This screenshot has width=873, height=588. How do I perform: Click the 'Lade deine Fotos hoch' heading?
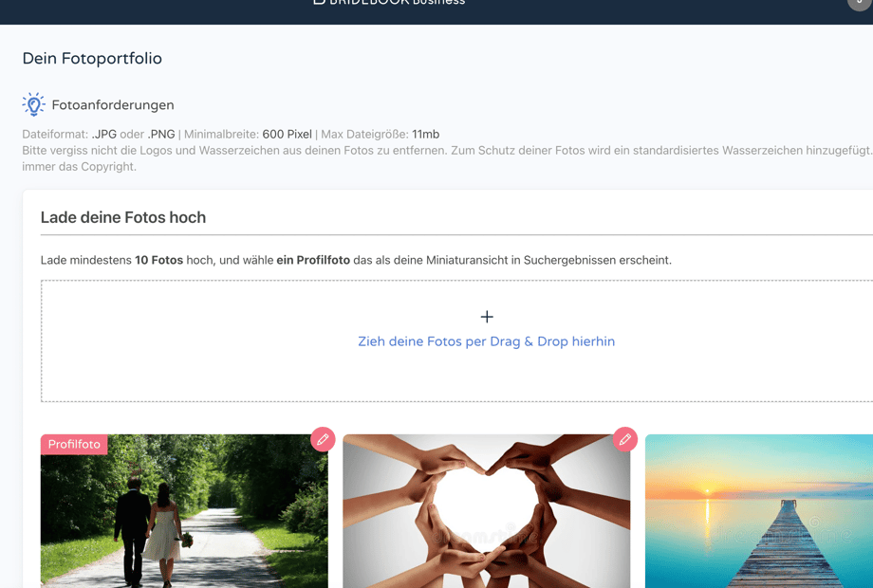pyautogui.click(x=123, y=217)
